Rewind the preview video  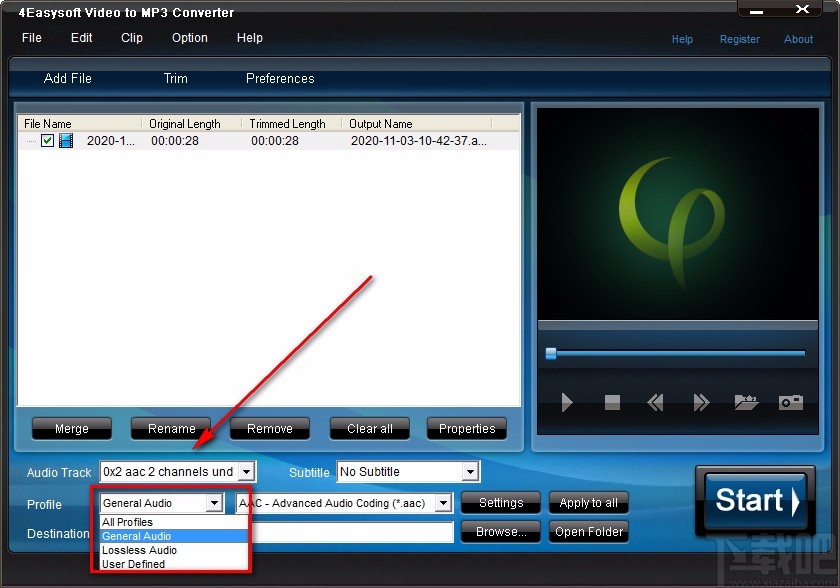(655, 403)
